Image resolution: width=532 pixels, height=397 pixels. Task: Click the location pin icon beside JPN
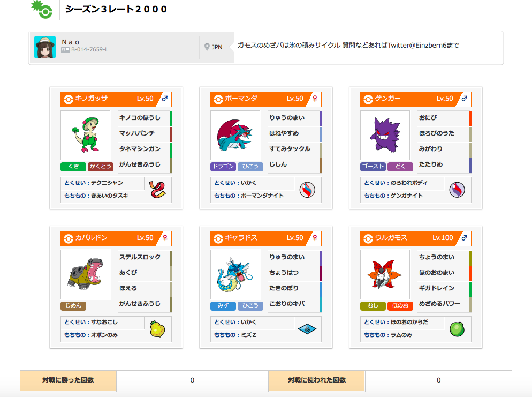[207, 47]
